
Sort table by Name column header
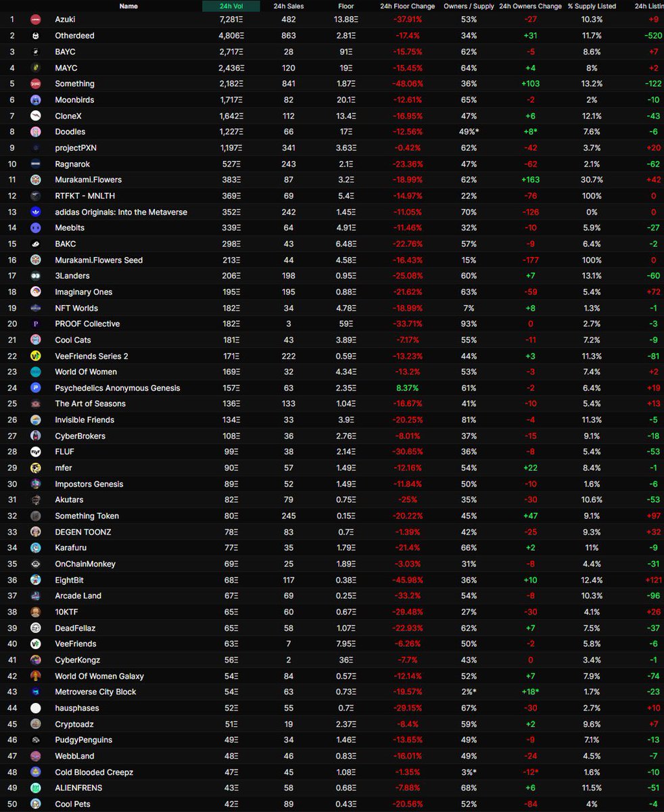pyautogui.click(x=128, y=6)
